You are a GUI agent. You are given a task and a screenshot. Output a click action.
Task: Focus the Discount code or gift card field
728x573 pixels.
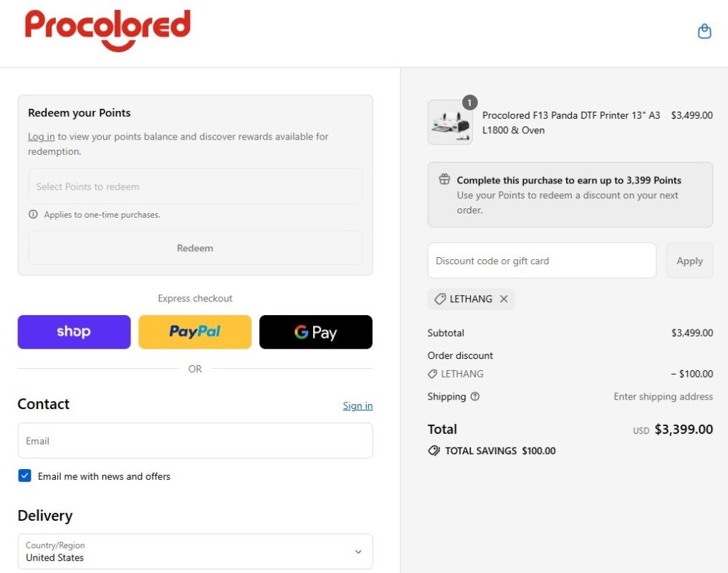coord(542,261)
